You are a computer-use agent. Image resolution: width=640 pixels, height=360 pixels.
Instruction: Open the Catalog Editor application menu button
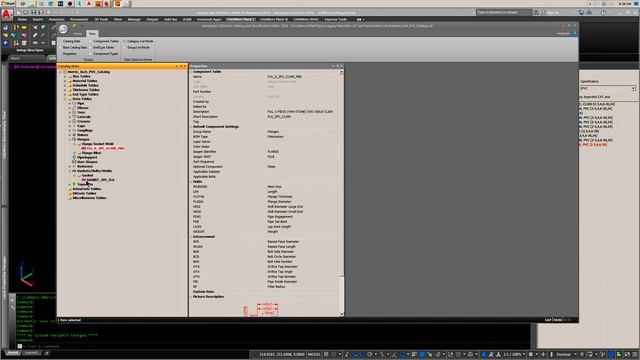click(x=63, y=29)
